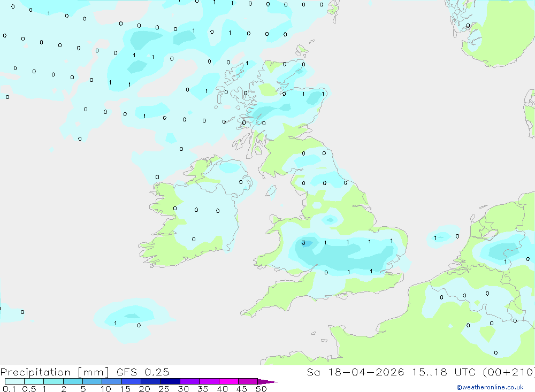This screenshot has height=392, width=535.
Task: Click the '0.5' legend scale label
Action: tap(29, 389)
